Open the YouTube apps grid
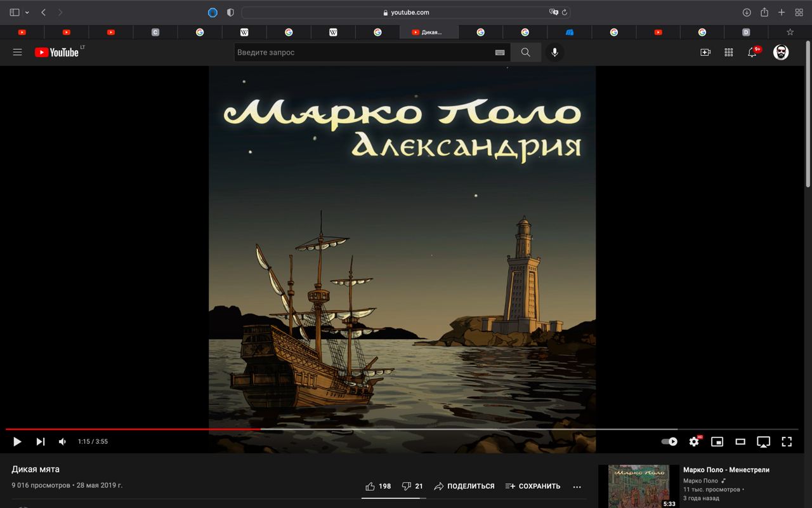The width and height of the screenshot is (812, 508). [x=729, y=52]
